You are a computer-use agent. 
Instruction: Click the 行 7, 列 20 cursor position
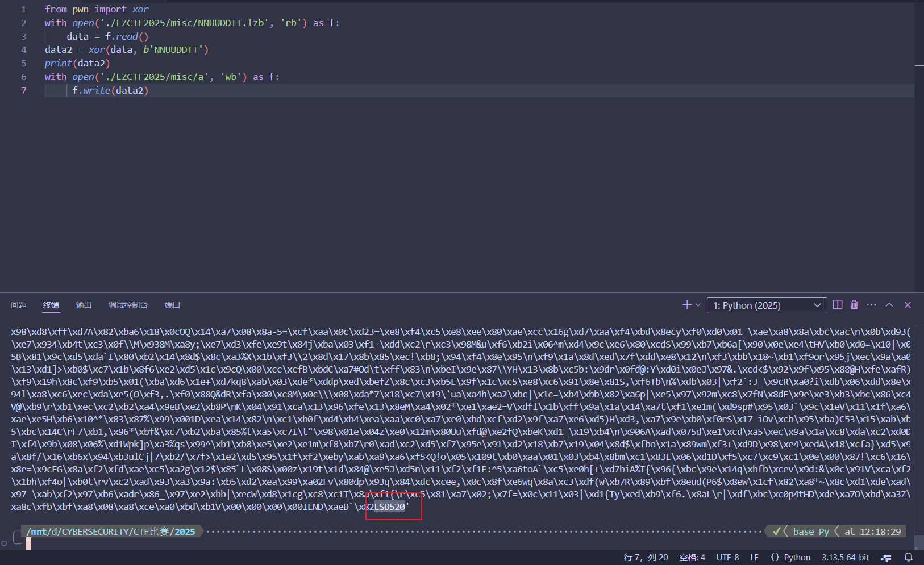pyautogui.click(x=646, y=558)
